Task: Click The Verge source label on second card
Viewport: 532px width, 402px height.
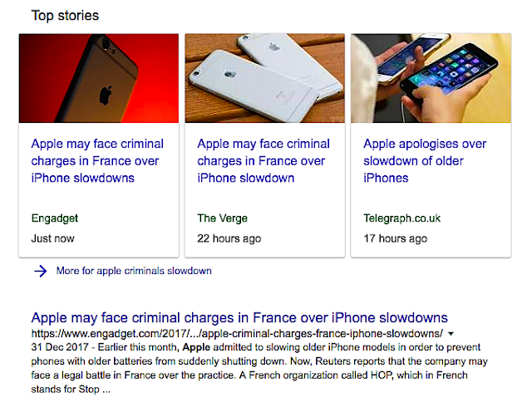Action: point(223,218)
